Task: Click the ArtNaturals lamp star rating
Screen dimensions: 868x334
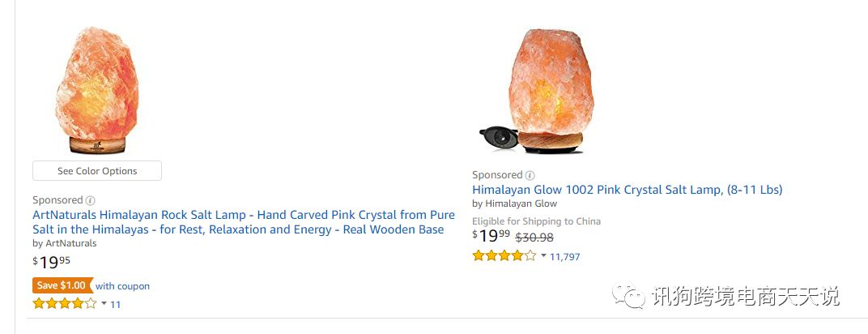Action: pos(64,304)
